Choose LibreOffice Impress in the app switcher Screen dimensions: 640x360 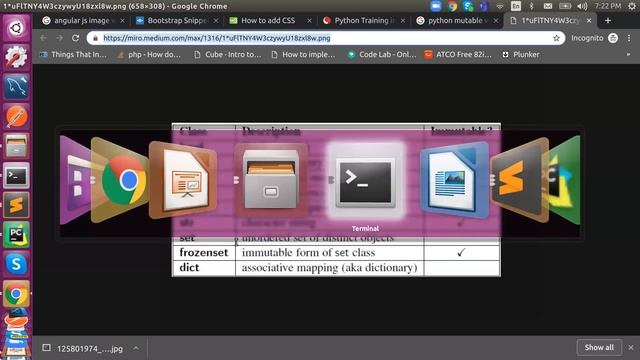point(183,180)
